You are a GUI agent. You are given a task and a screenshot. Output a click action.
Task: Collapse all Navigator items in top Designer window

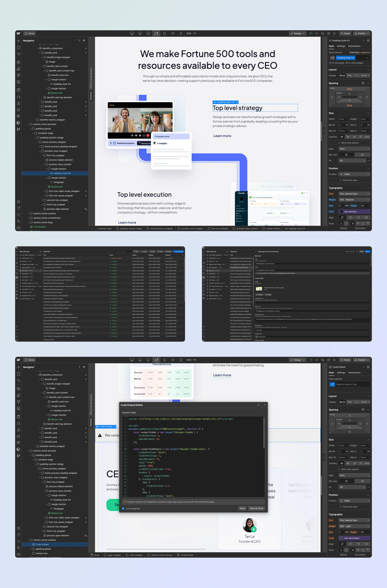coord(79,41)
